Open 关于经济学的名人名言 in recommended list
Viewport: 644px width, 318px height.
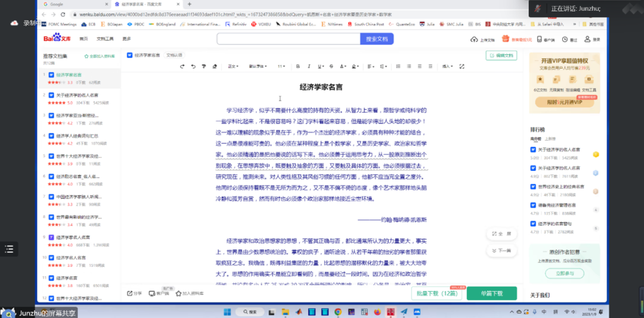tap(77, 95)
